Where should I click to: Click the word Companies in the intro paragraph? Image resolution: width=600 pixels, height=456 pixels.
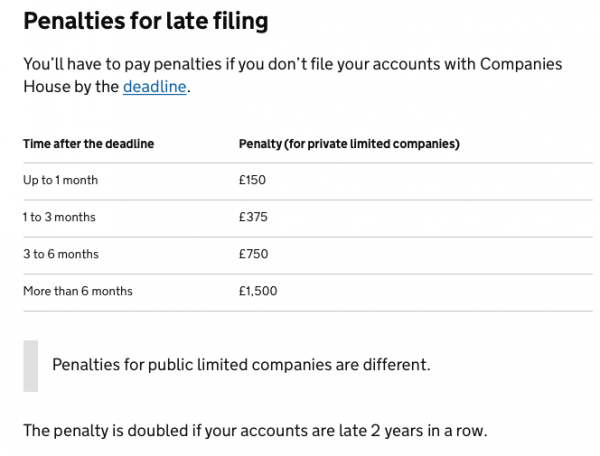(521, 64)
